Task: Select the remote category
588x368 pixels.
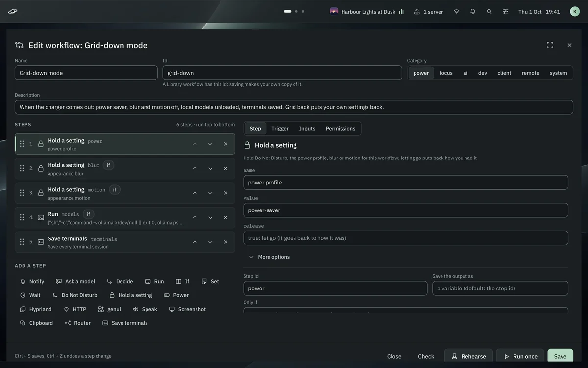Action: click(530, 73)
